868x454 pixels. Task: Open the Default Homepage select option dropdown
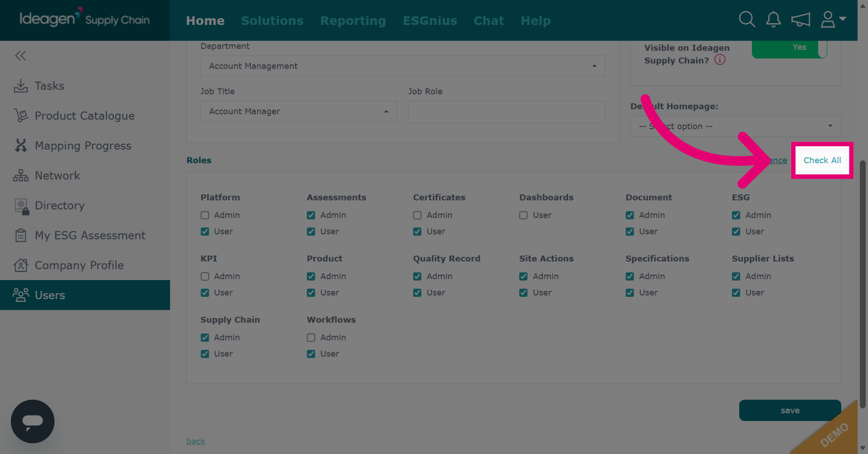736,126
